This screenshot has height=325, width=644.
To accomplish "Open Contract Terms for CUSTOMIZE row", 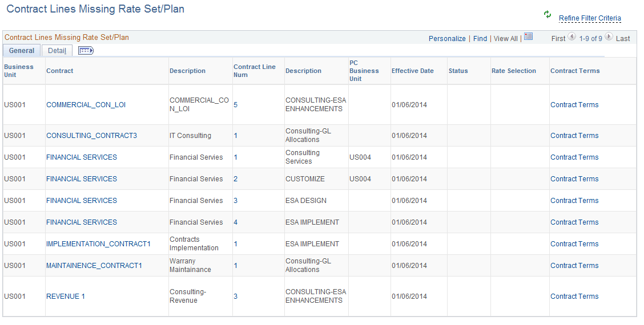I will point(574,179).
